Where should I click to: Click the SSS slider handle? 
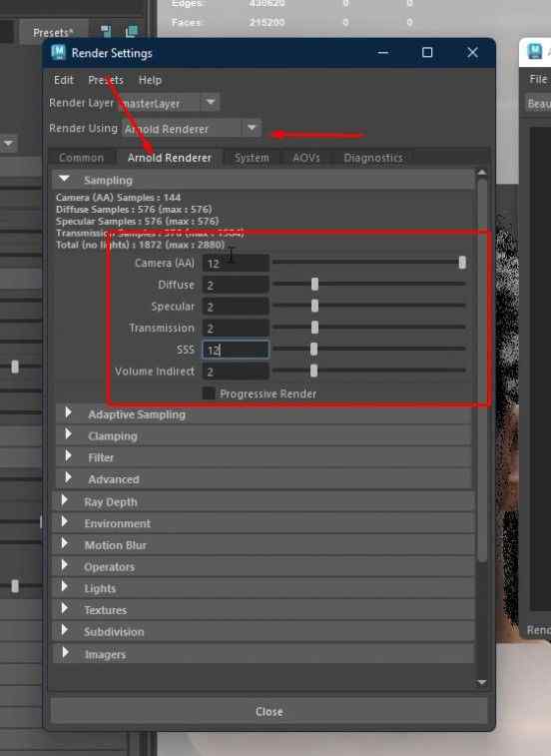[x=313, y=349]
